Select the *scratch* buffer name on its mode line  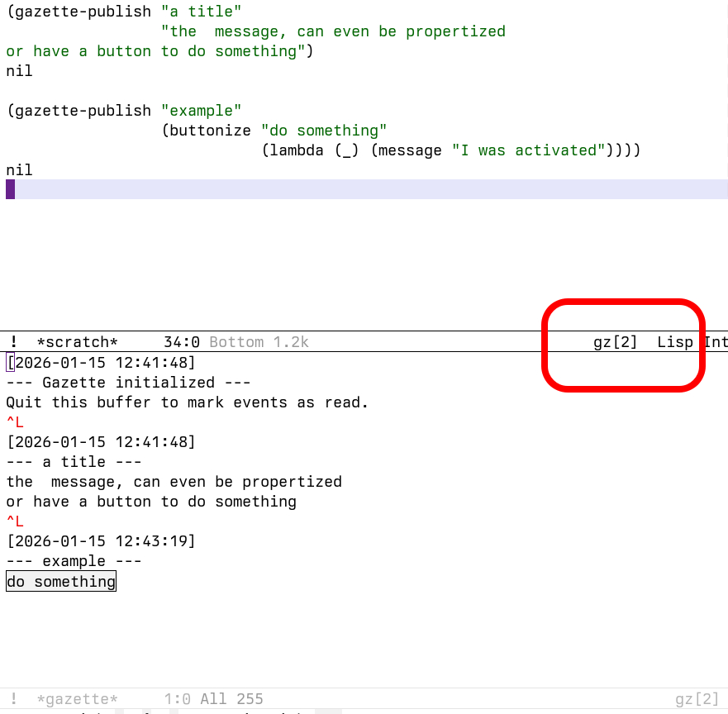click(x=78, y=341)
